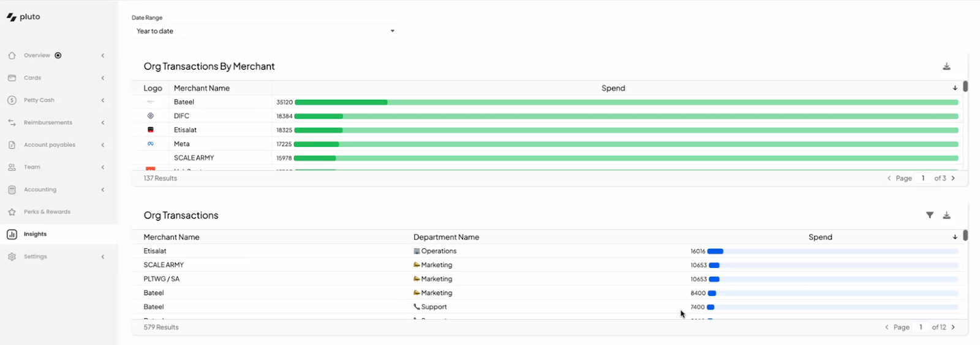Expand the Accounting menu chevron
Screen dimensions: 980x345
[103, 190]
